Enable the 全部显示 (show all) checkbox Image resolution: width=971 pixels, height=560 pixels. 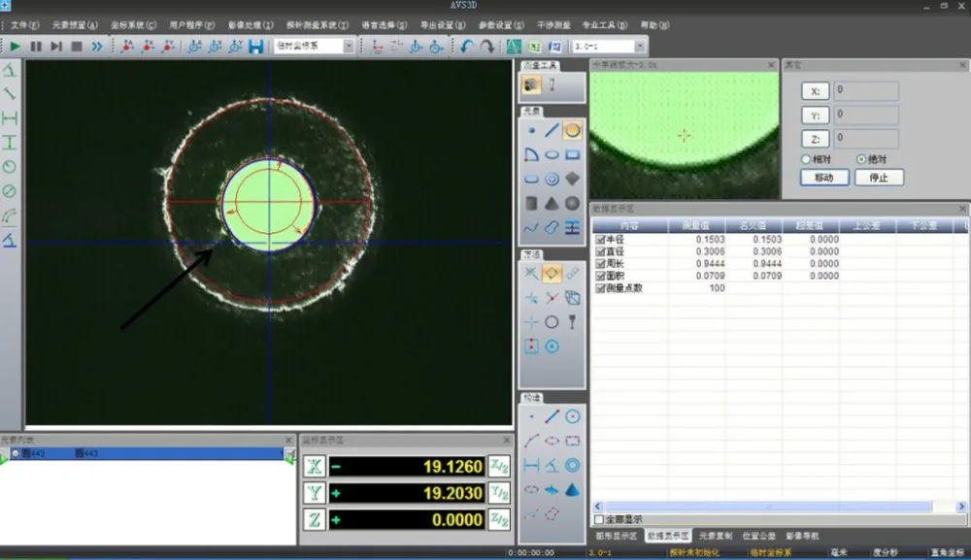coord(599,519)
